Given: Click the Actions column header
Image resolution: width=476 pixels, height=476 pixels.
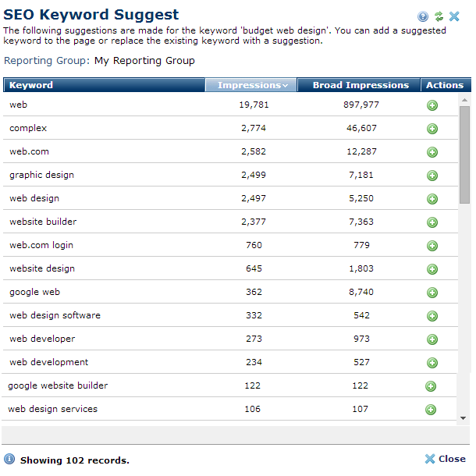Looking at the screenshot, I should click(x=445, y=85).
